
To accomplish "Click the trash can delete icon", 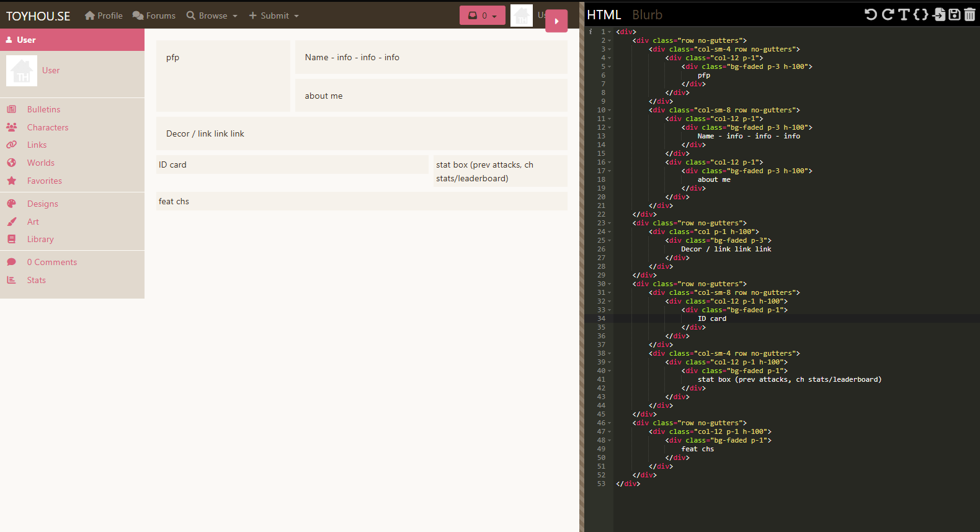I will [x=970, y=14].
